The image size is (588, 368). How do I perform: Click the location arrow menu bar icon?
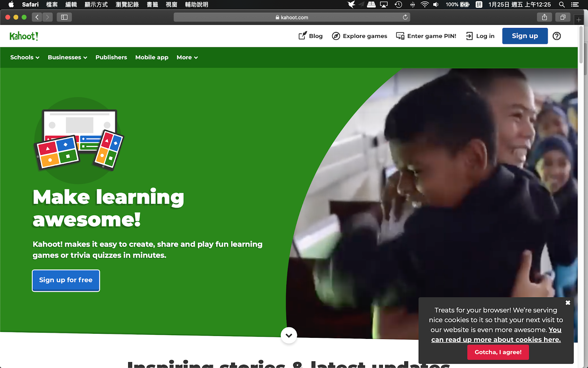[361, 4]
